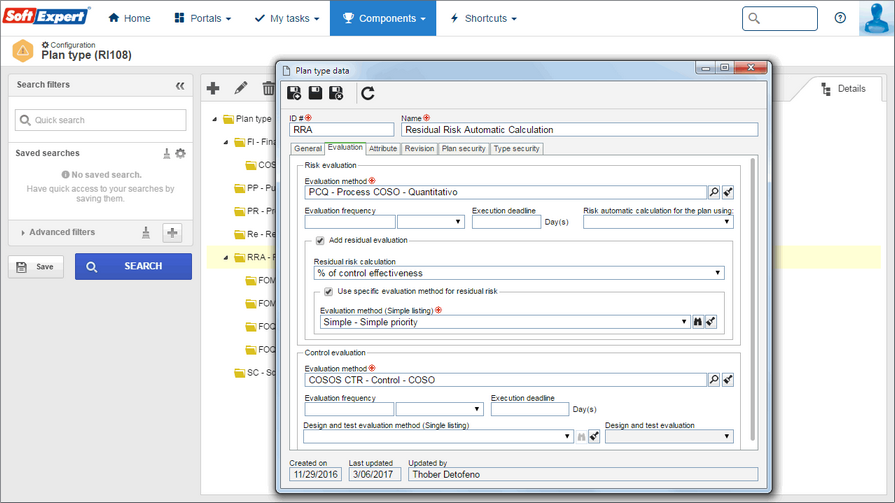This screenshot has width=895, height=503.
Task: Click the binoculars icon beside Simple priority method
Action: point(698,322)
